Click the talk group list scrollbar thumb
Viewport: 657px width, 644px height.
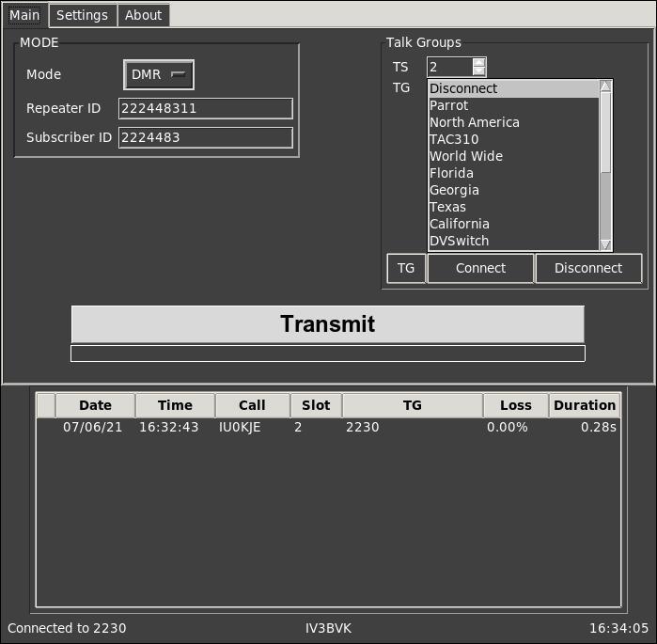(605, 132)
